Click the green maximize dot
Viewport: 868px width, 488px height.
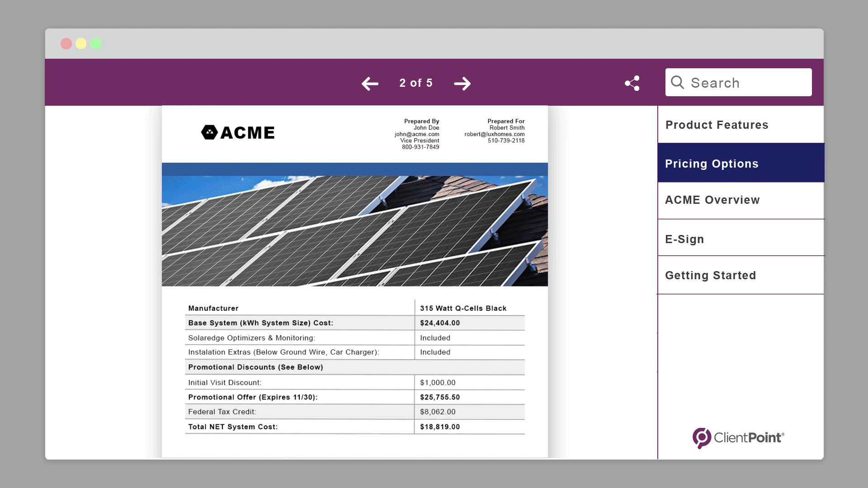pyautogui.click(x=96, y=44)
